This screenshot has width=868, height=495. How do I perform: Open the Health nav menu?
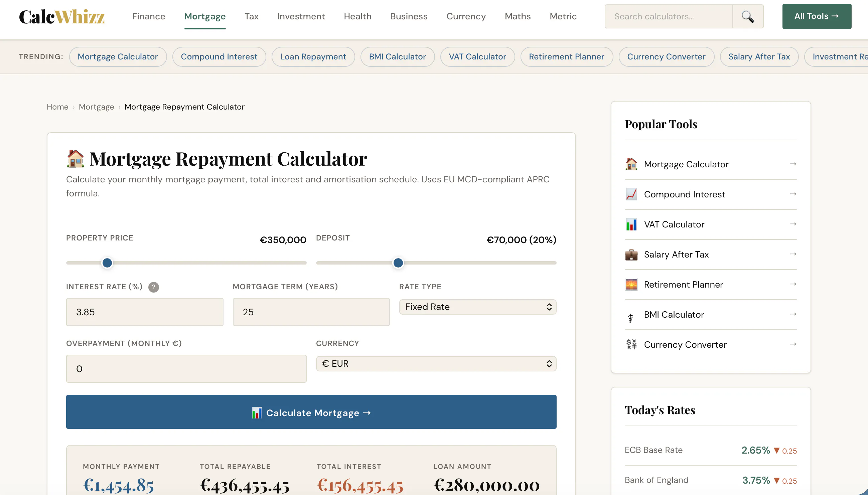point(357,16)
